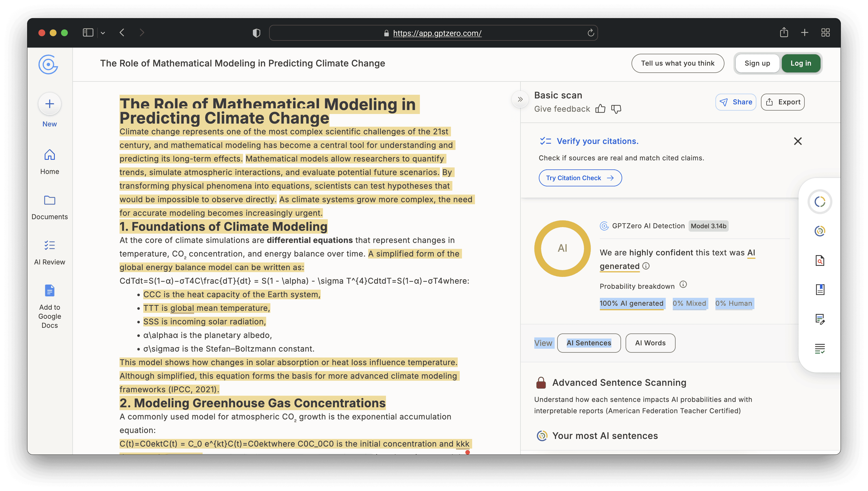This screenshot has height=491, width=868.
Task: Click Add to Google Docs icon
Action: (x=49, y=290)
